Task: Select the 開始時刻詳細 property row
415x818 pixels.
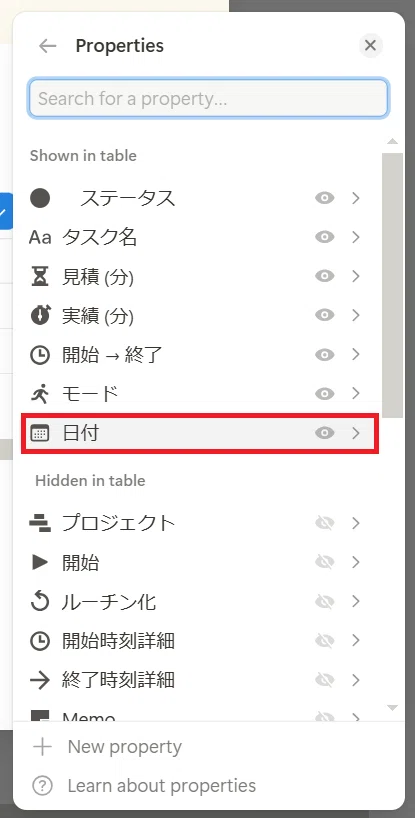Action: pyautogui.click(x=200, y=641)
